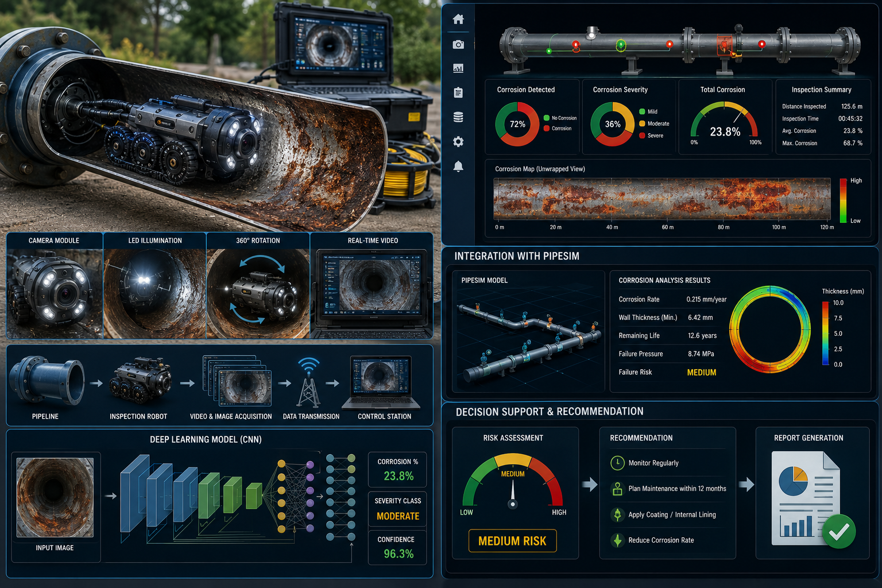The width and height of the screenshot is (882, 588).
Task: Select the orange highlighted defect on pipeline
Action: click(x=725, y=45)
